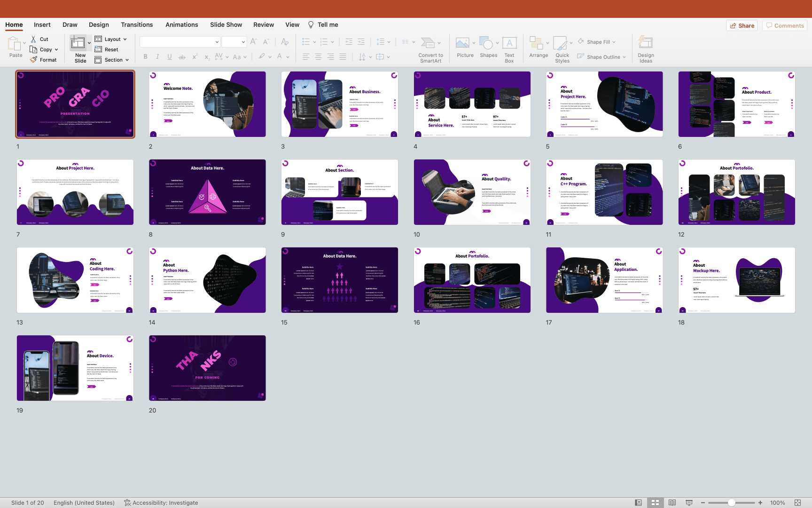Screen dimensions: 812x508
Task: Switch to the Animations tab
Action: coord(181,24)
